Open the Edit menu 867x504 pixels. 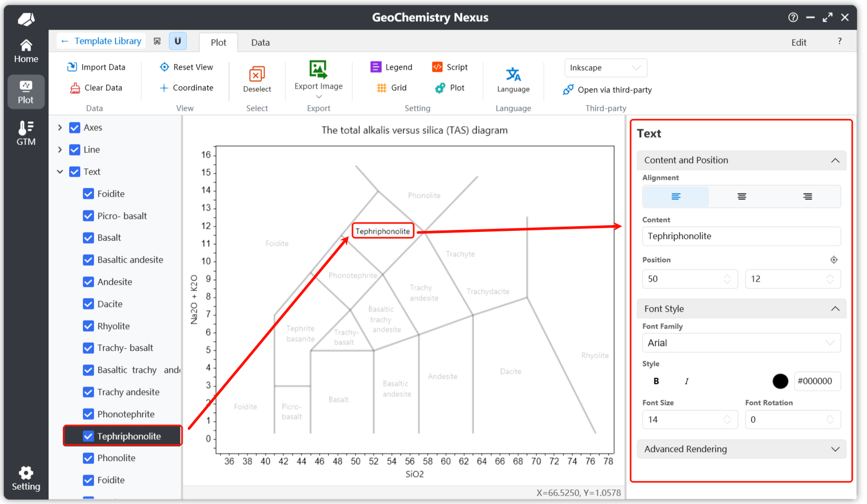(x=798, y=43)
